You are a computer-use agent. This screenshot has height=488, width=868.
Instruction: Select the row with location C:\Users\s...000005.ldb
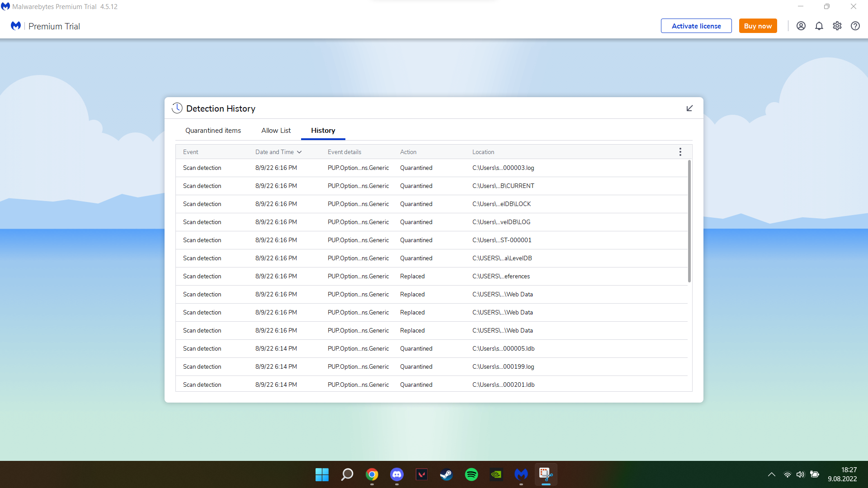(432, 348)
